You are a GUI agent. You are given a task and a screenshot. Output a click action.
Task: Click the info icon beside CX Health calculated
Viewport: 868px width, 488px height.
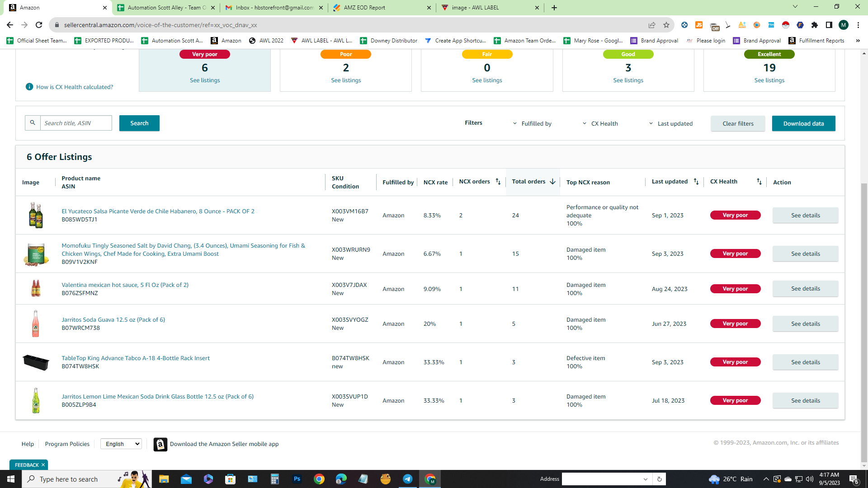[29, 87]
